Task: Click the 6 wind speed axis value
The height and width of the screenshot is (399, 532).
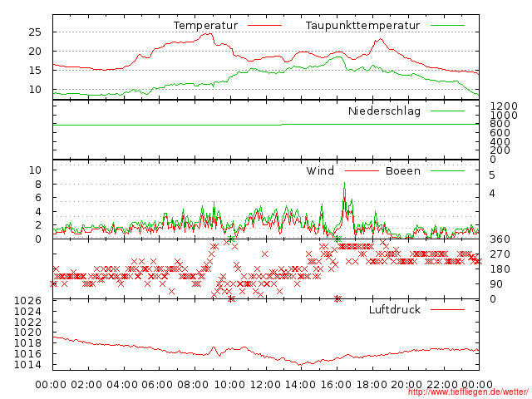Action: 38,198
